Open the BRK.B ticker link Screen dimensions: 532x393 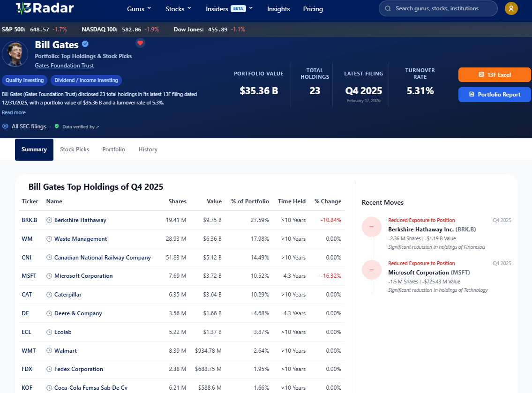30,220
